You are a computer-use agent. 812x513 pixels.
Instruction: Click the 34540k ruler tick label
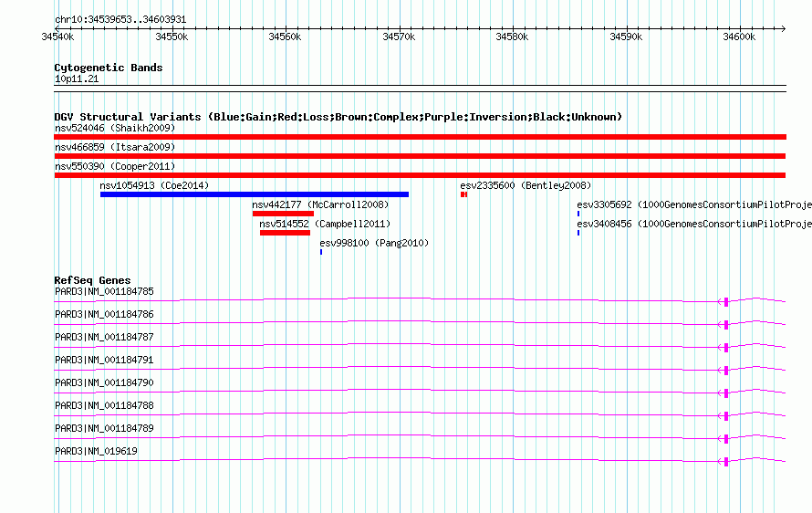[x=57, y=37]
